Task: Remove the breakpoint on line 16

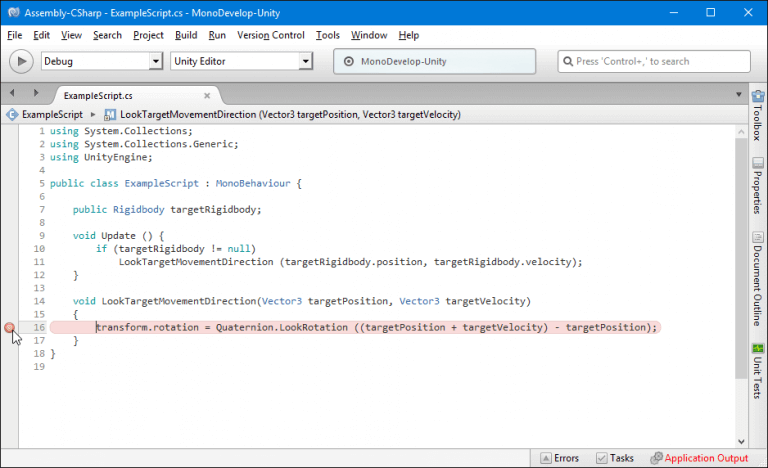Action: coord(9,327)
